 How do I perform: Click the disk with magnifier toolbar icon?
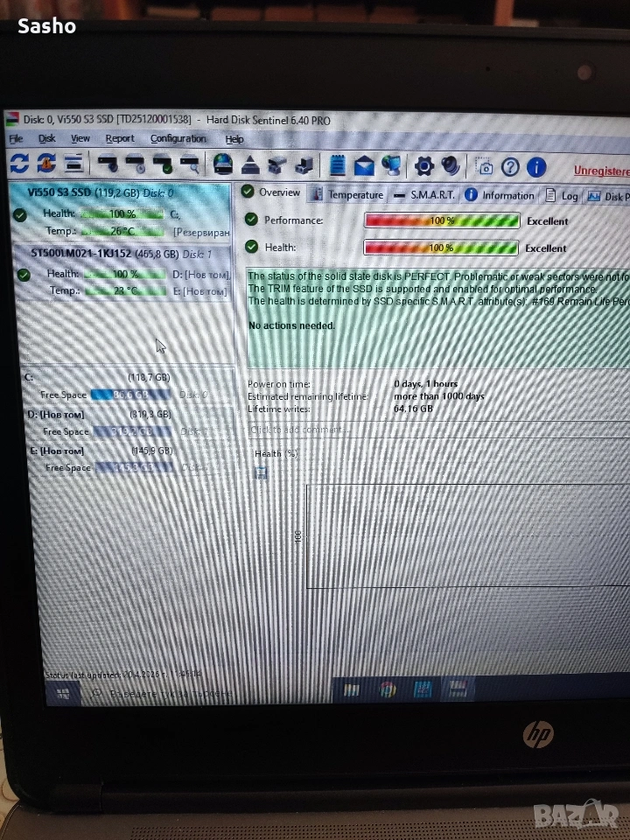point(190,164)
